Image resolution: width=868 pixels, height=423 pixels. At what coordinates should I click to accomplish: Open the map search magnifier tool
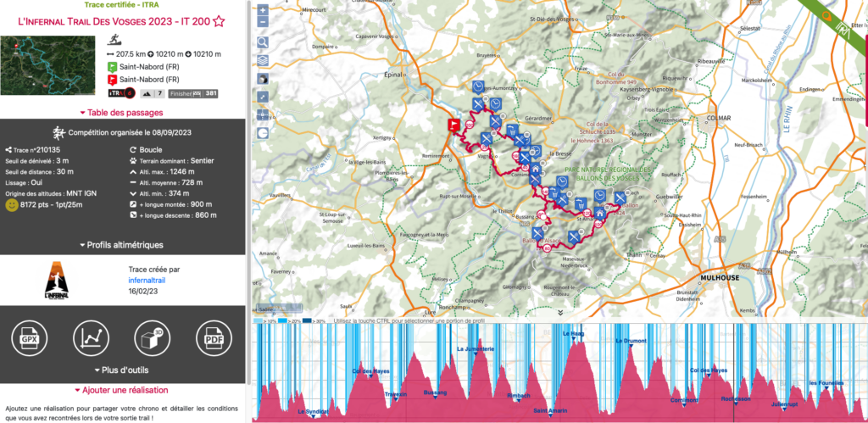click(x=263, y=42)
